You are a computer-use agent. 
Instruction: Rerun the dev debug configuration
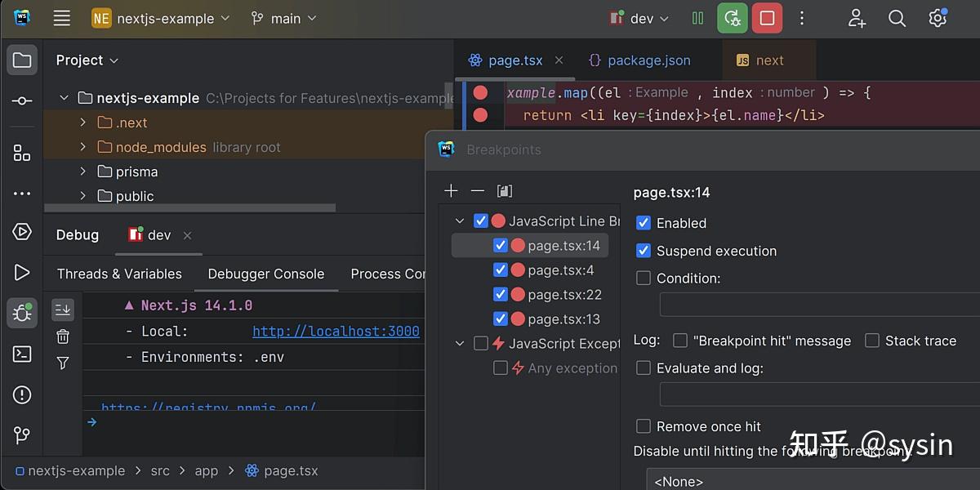733,18
